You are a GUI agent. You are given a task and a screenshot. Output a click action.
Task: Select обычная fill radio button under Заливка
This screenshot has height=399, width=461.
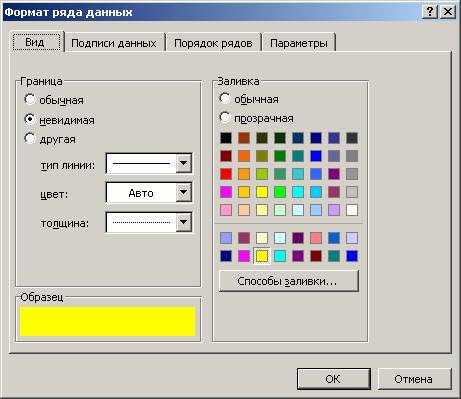tap(225, 98)
